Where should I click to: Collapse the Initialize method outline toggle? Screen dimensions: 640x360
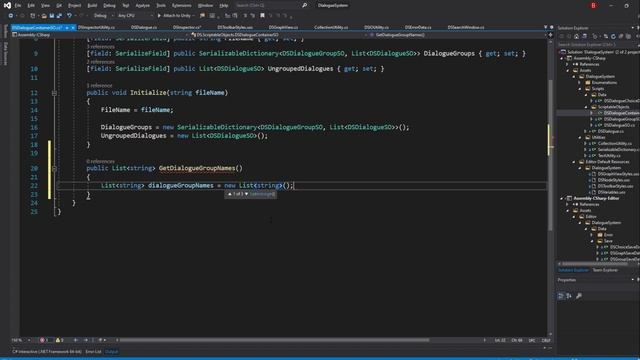tap(54, 93)
